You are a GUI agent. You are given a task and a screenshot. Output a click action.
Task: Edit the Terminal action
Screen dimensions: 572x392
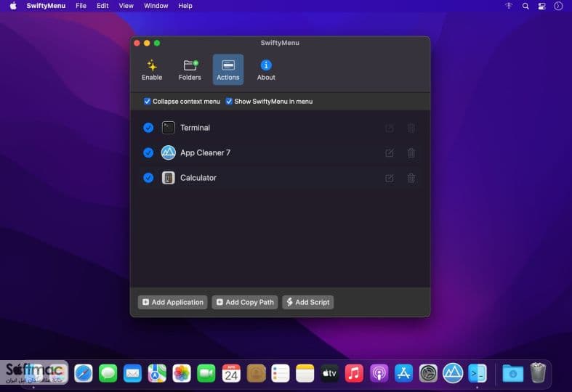[x=390, y=128]
